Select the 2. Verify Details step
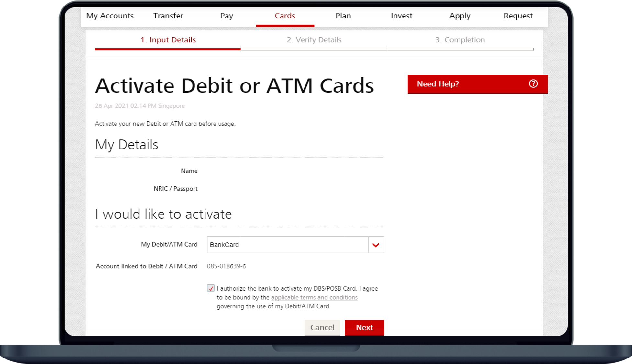The width and height of the screenshot is (632, 364). click(x=314, y=40)
